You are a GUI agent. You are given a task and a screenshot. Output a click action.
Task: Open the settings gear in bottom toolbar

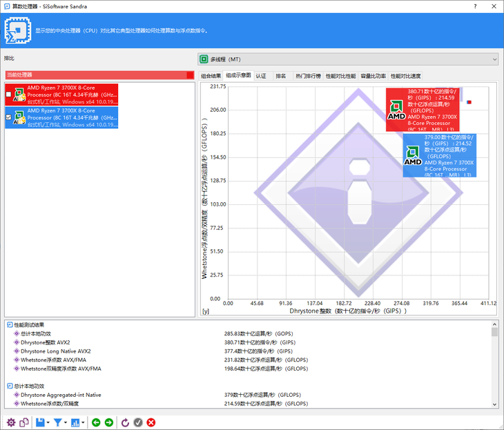pyautogui.click(x=11, y=422)
